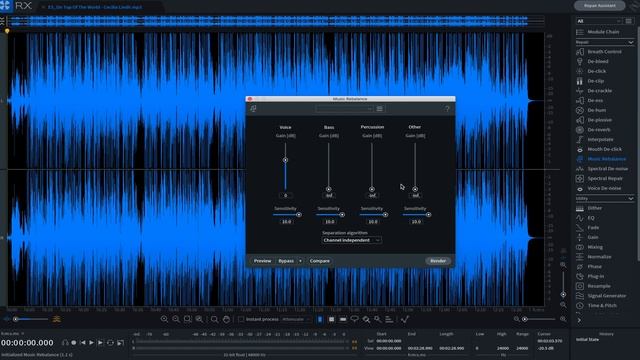Open Repair Assistant
The image size is (640, 360).
tap(600, 6)
